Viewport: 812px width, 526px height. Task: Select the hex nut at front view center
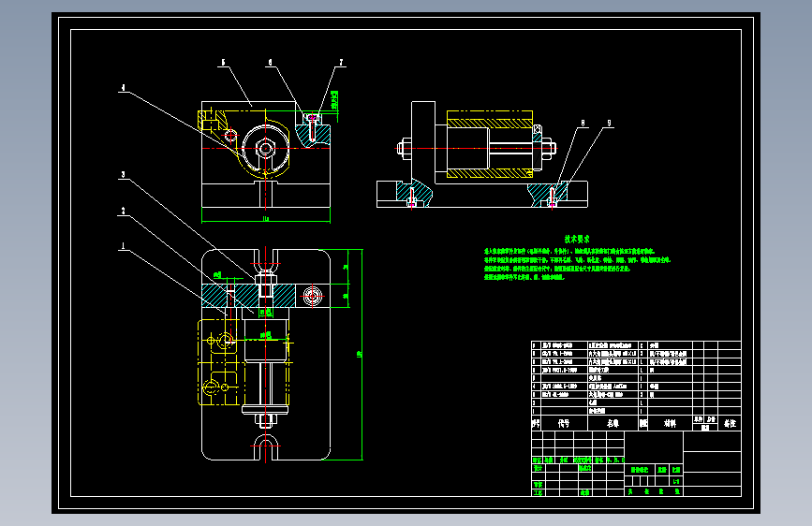tap(266, 149)
